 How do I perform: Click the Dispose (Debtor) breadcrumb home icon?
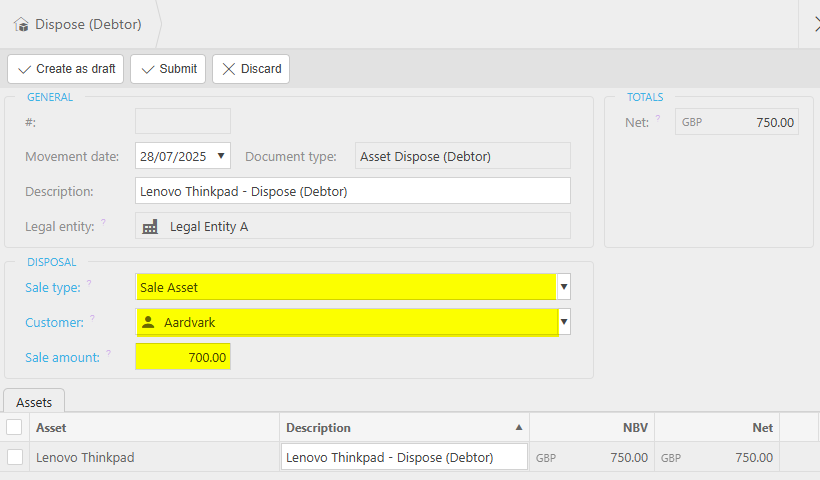pos(21,24)
